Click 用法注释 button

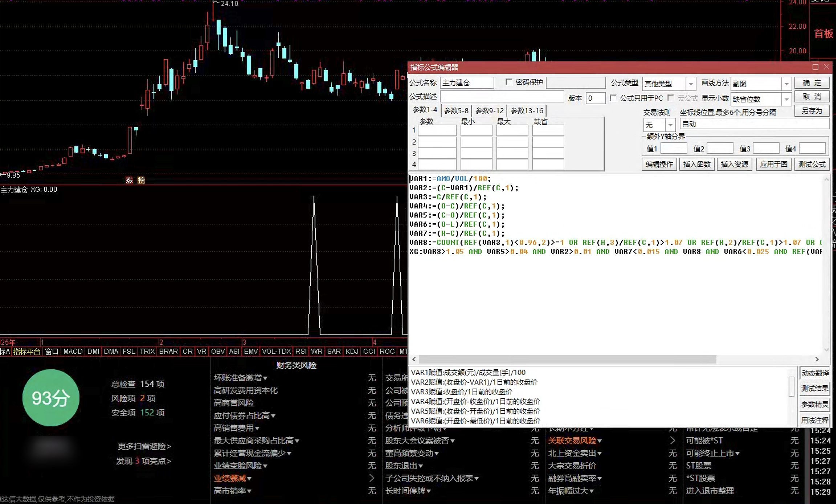pos(815,420)
